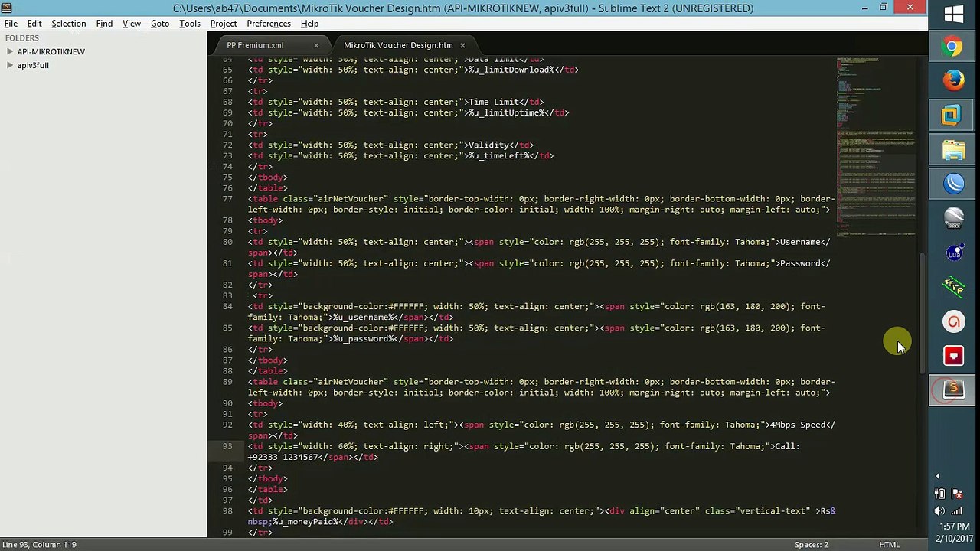Screen dimensions: 980x551
Task: Click the +92333 1234567 phone number text
Action: click(x=283, y=457)
